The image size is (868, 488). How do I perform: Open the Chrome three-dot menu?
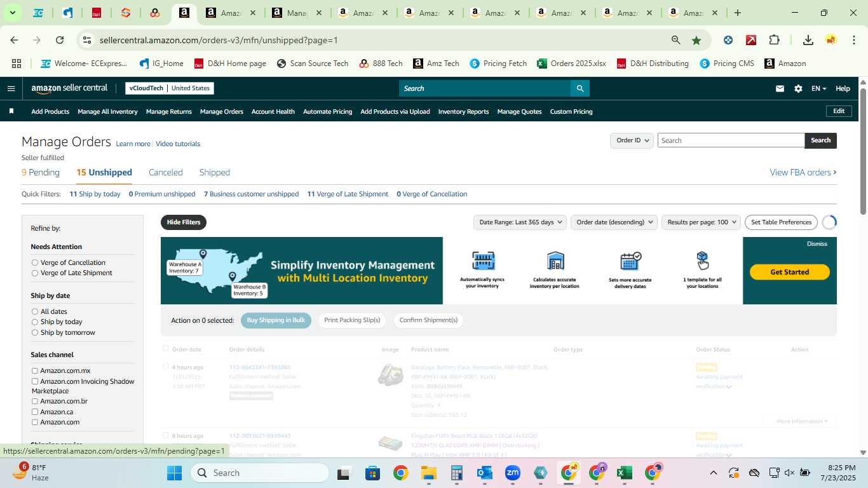coord(854,40)
